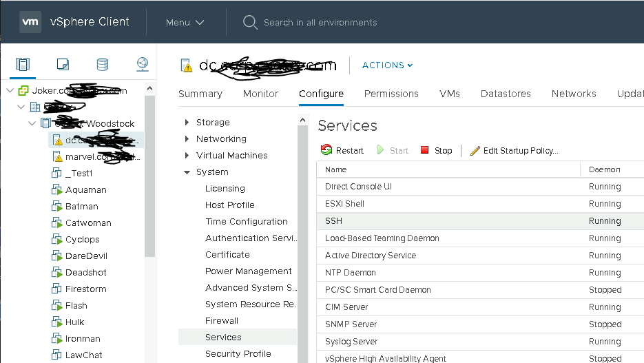Open the VMs and Templates inventory view icon
644x363 pixels.
click(63, 65)
